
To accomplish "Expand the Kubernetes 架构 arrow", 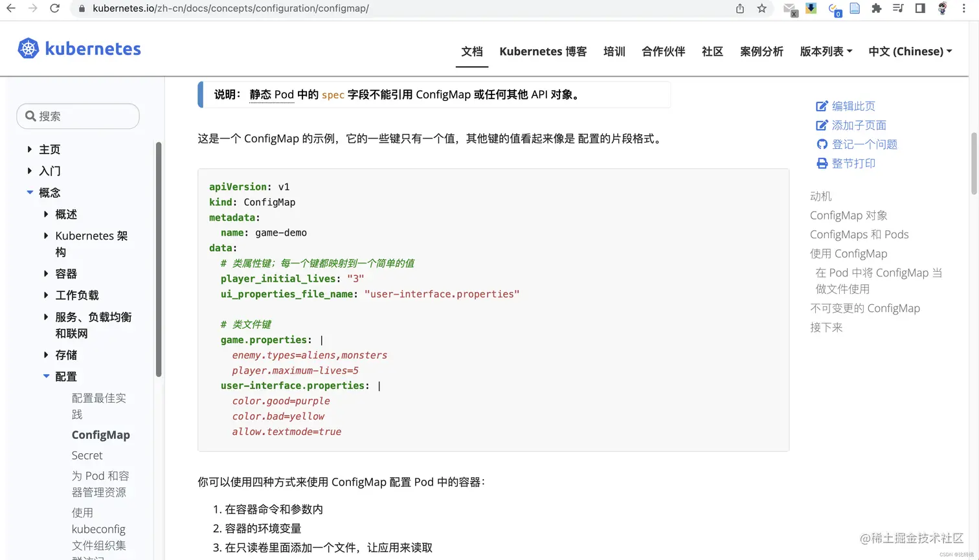I will click(x=46, y=236).
